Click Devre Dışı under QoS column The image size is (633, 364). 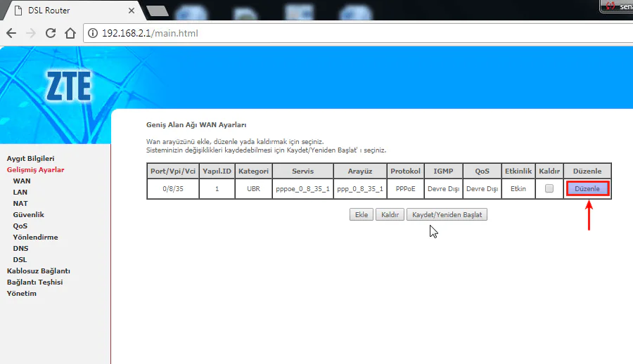click(482, 189)
